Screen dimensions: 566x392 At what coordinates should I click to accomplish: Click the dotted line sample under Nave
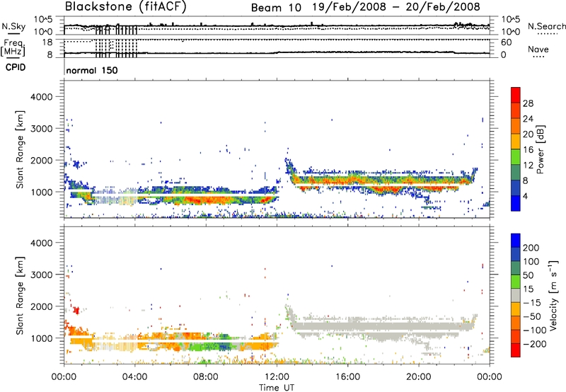tap(538, 57)
